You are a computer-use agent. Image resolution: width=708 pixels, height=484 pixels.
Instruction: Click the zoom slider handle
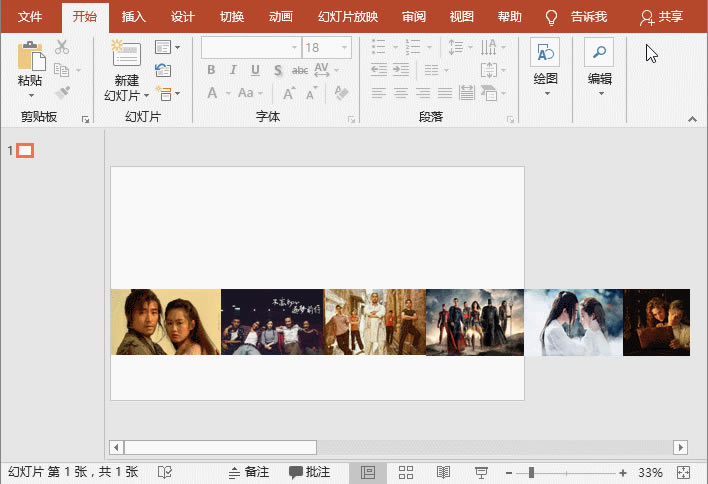(531, 472)
